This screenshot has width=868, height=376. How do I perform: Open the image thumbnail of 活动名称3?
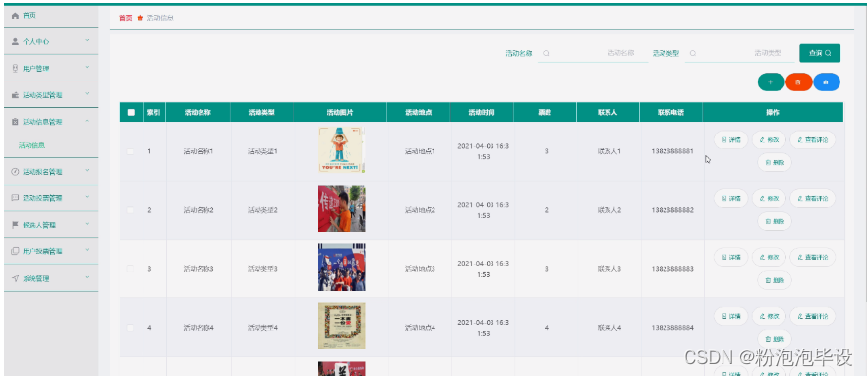[x=341, y=267]
